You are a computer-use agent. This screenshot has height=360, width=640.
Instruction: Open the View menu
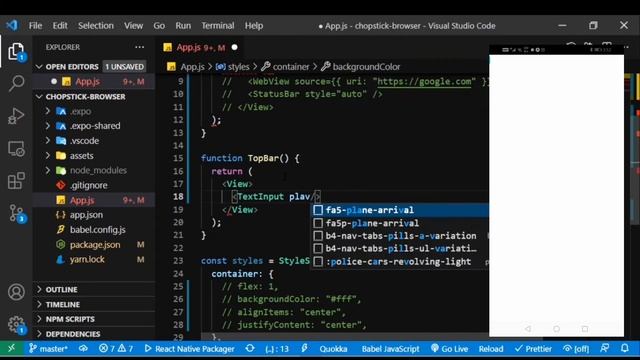(x=133, y=25)
